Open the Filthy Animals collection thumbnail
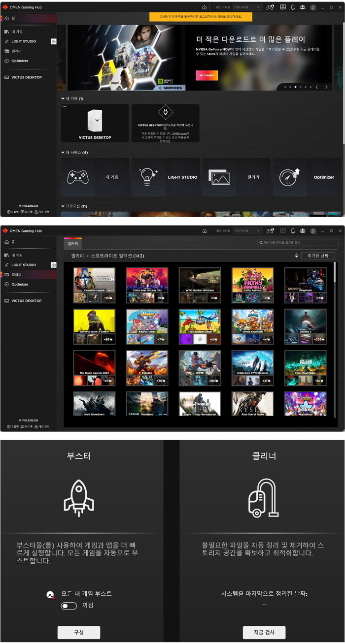 pyautogui.click(x=252, y=285)
